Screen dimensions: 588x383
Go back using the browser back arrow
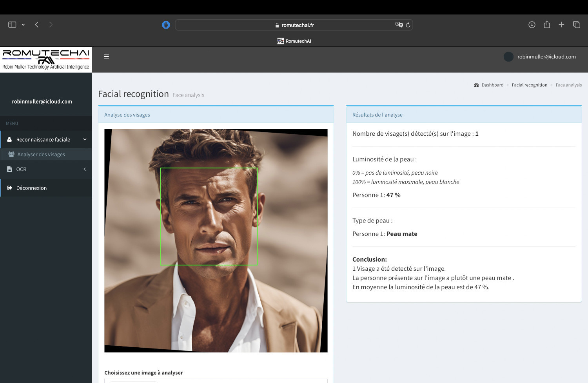coord(37,25)
